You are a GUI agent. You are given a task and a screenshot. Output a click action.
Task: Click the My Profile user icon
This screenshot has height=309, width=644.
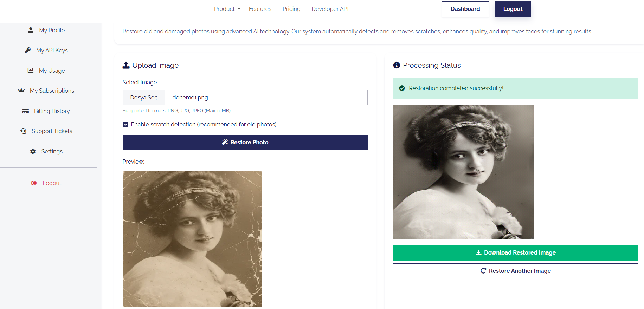31,30
